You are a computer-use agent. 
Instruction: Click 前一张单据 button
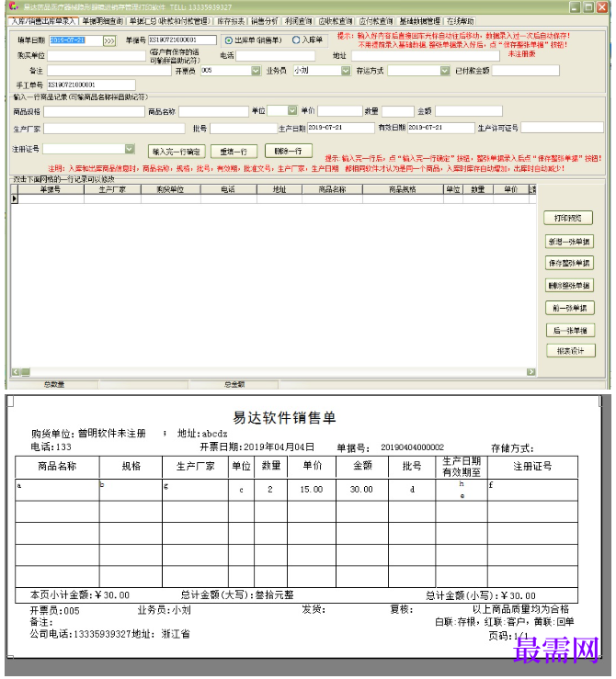(x=570, y=309)
